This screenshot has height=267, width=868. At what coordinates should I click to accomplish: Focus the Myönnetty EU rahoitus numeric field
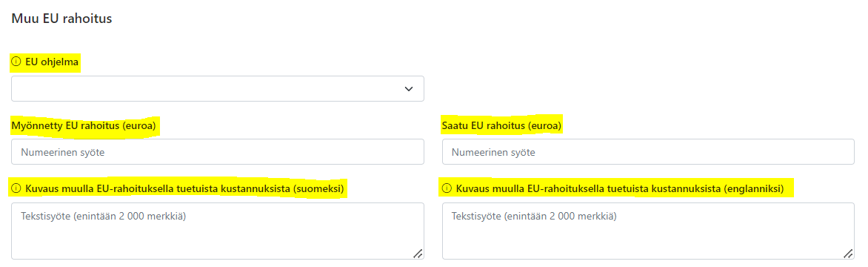tap(218, 152)
